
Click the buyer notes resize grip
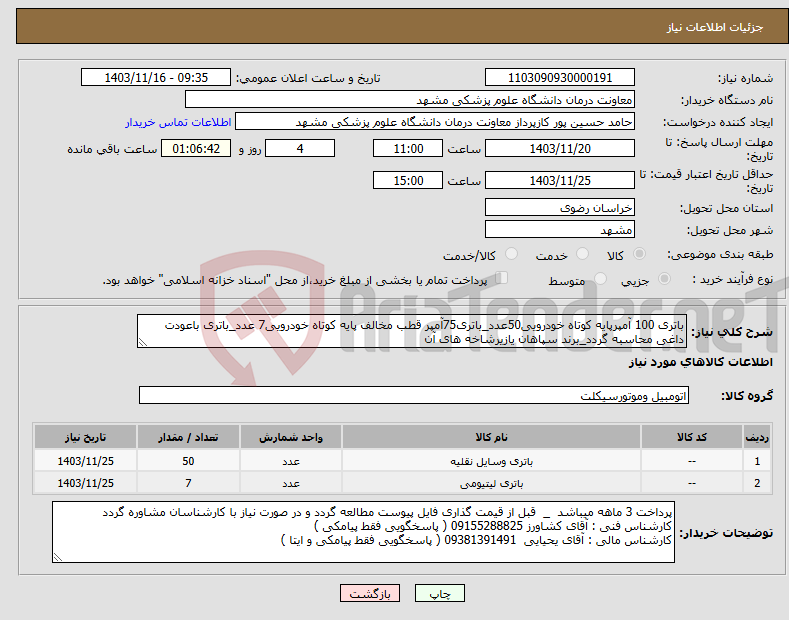pos(57,557)
